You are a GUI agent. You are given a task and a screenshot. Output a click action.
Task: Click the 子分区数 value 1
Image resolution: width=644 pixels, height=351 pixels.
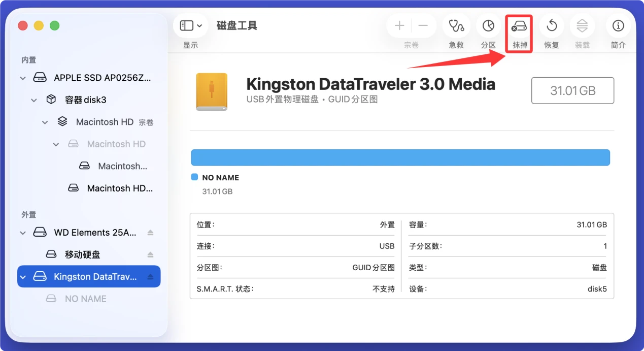pos(605,246)
